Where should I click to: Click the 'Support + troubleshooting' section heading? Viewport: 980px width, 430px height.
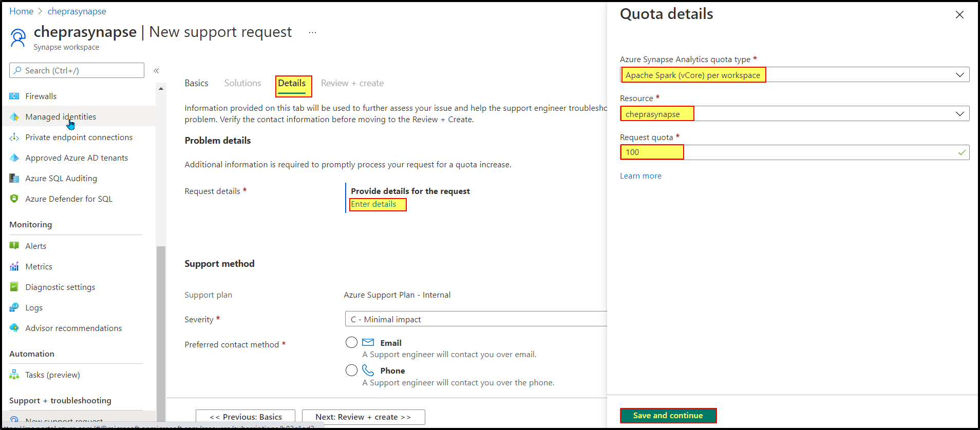[x=60, y=401]
